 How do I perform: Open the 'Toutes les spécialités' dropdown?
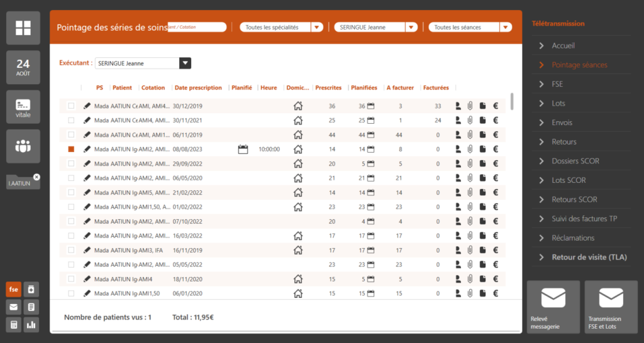317,27
